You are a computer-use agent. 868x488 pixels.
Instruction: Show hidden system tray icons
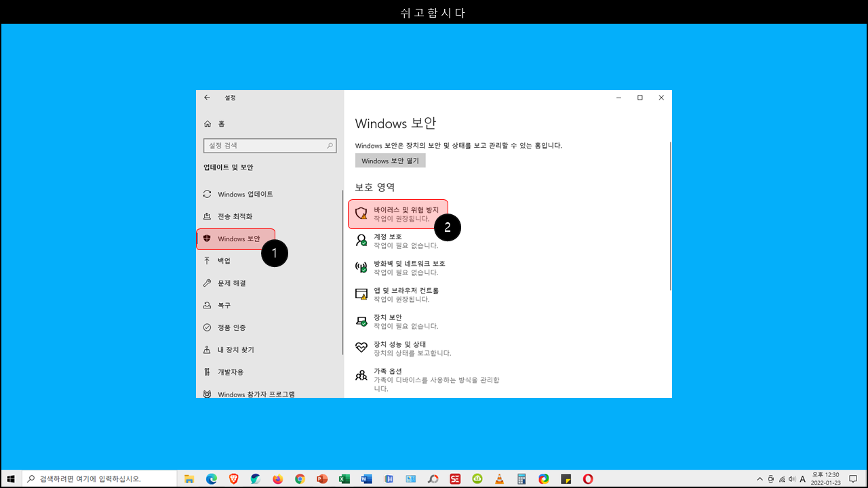[x=760, y=479]
